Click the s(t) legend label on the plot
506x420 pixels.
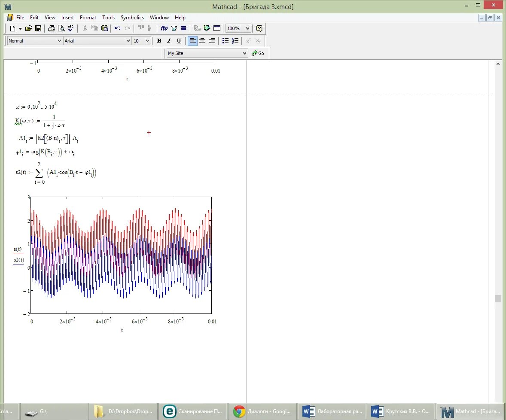18,249
